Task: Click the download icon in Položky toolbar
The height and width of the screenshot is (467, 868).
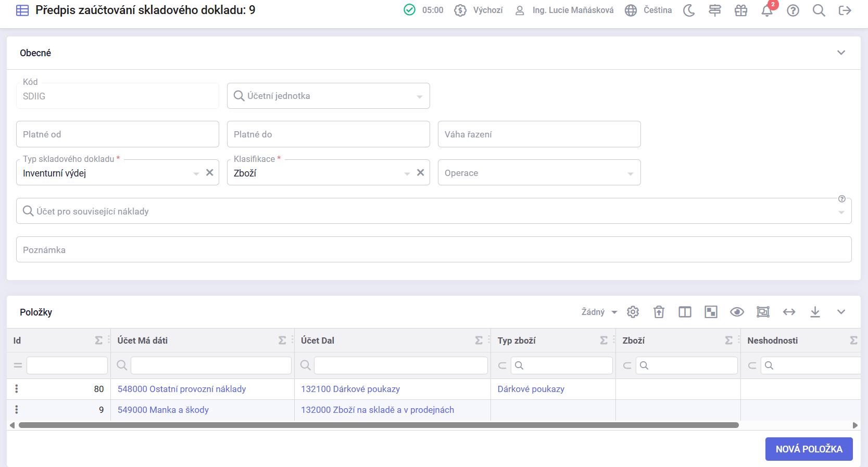Action: (815, 312)
